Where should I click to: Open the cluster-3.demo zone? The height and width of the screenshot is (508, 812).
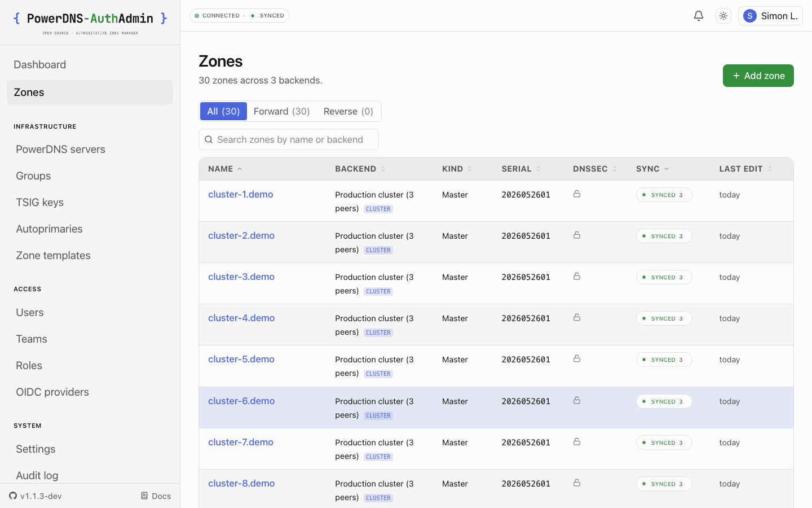pyautogui.click(x=241, y=277)
